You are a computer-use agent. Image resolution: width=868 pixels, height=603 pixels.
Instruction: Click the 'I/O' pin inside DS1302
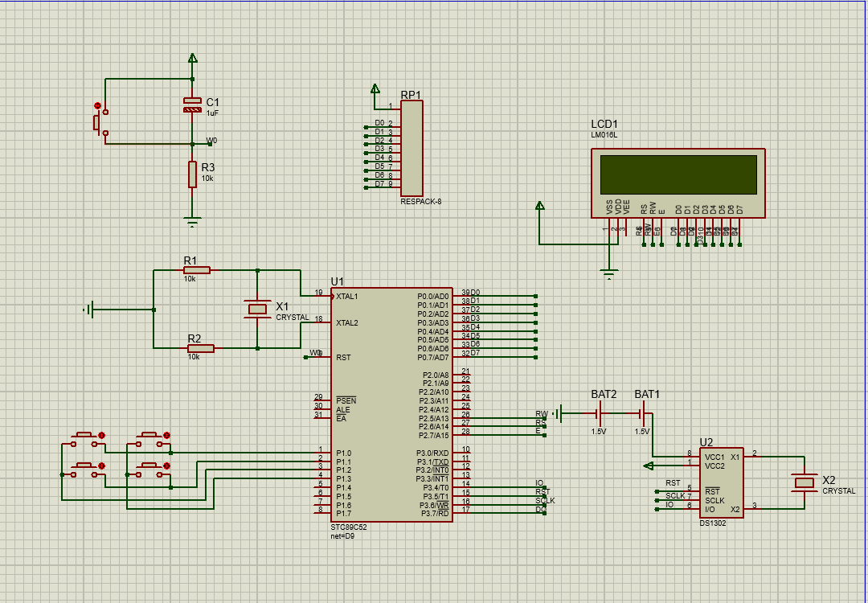tap(710, 509)
